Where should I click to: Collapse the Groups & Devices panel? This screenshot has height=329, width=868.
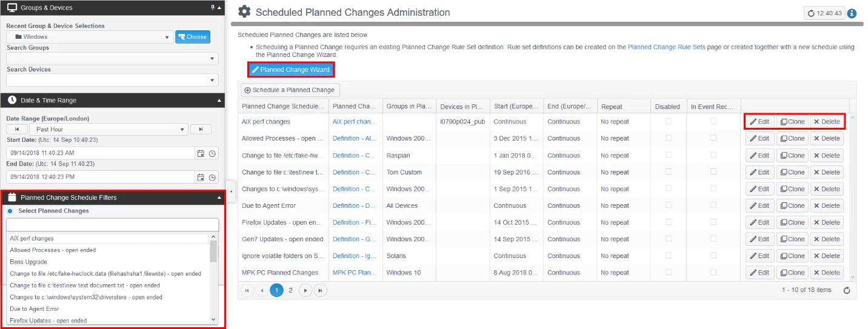219,8
